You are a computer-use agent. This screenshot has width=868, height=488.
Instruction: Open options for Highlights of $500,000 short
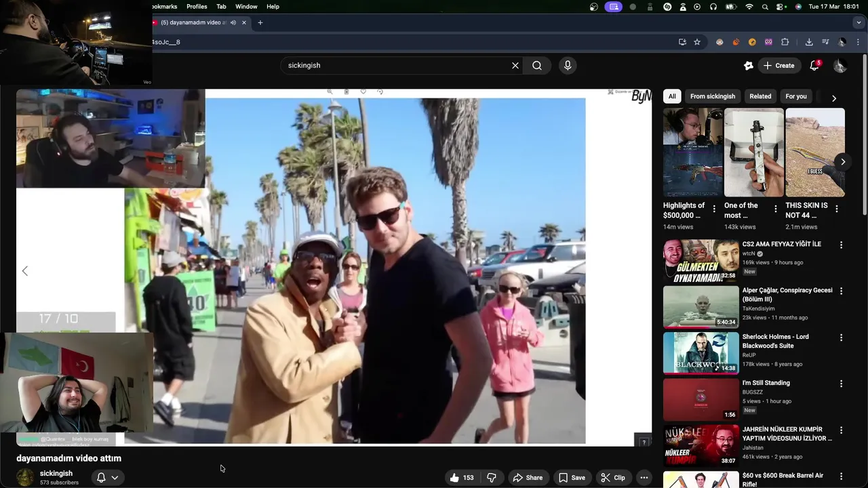tap(714, 209)
